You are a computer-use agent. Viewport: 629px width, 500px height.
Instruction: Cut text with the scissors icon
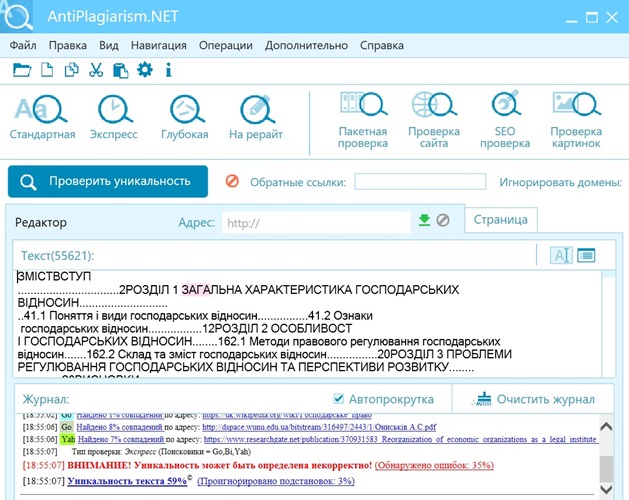[96, 70]
